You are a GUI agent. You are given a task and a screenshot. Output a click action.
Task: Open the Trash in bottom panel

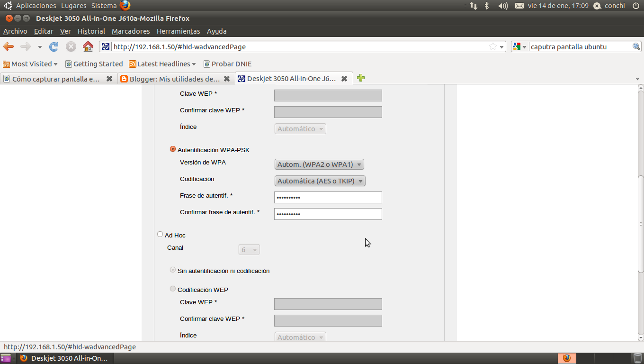tap(638, 358)
